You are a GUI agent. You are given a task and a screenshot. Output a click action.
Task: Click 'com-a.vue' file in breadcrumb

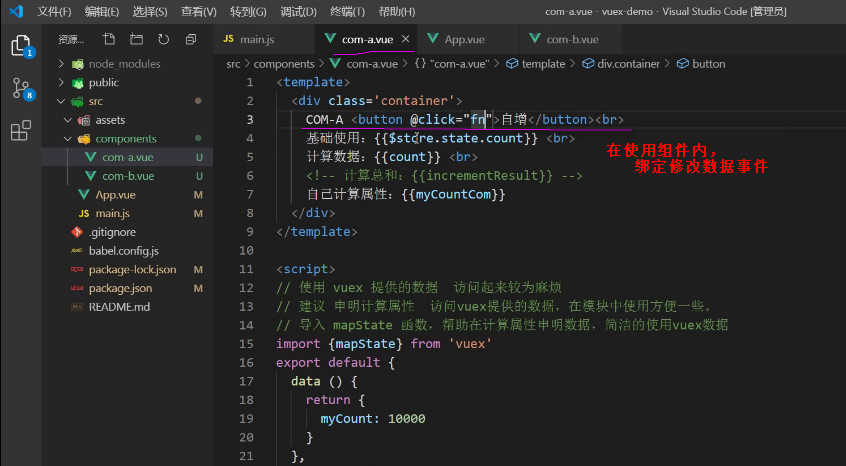[372, 64]
